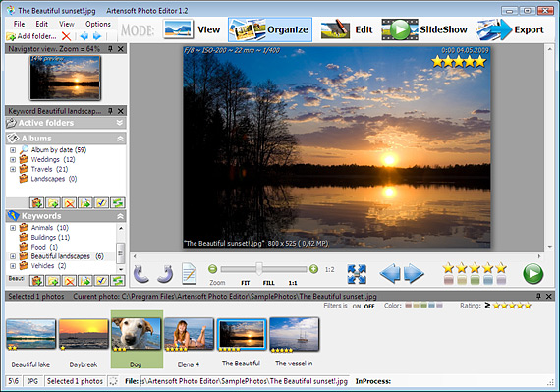Image resolution: width=560 pixels, height=392 pixels.
Task: Click the zoom slider handle
Action: [259, 269]
